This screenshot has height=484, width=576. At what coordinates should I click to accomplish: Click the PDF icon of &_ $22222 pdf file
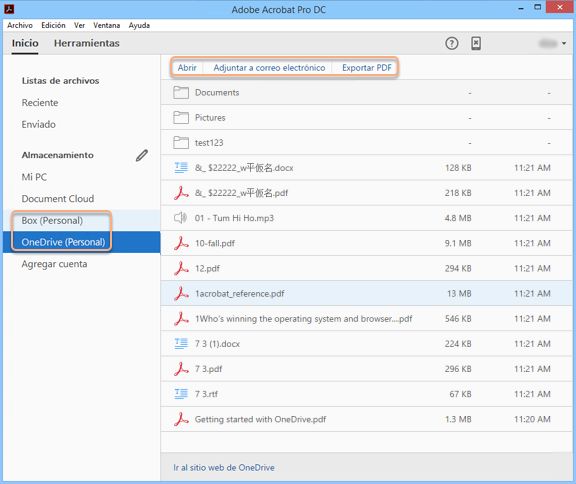pyautogui.click(x=181, y=193)
